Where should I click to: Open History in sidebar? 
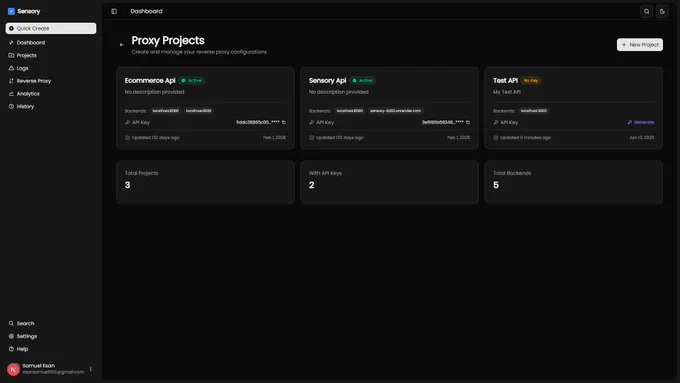click(21, 106)
